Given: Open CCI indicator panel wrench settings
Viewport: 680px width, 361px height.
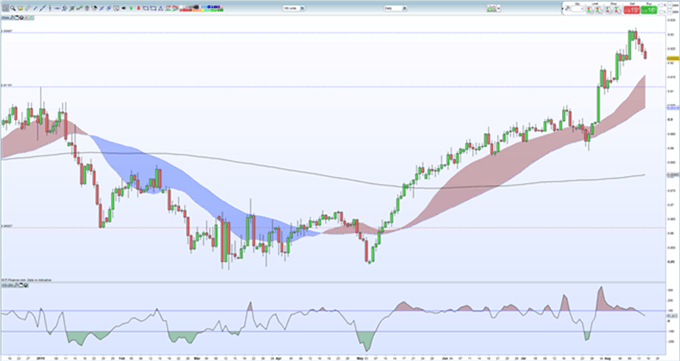Looking at the screenshot, I should tap(16, 285).
